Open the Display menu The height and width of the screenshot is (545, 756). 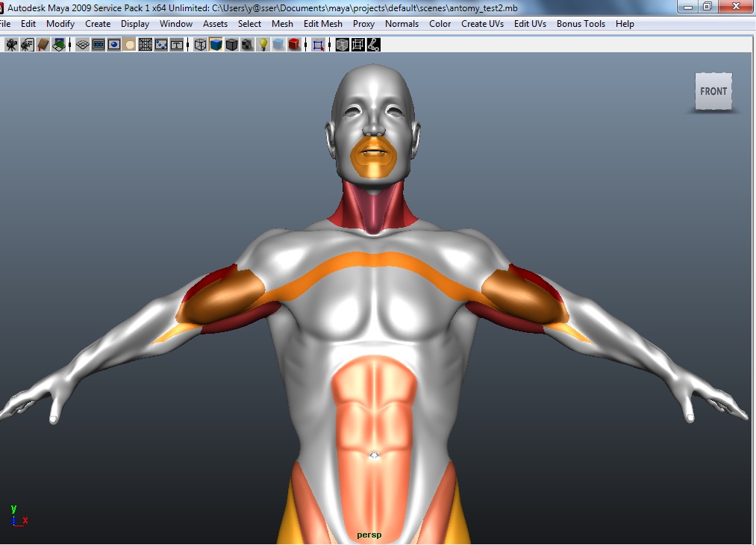(x=134, y=24)
